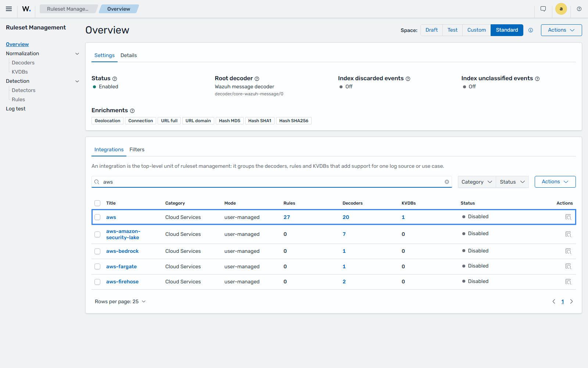Click the Overview breadcrumb
Screen dimensions: 588x368
pyautogui.click(x=119, y=9)
